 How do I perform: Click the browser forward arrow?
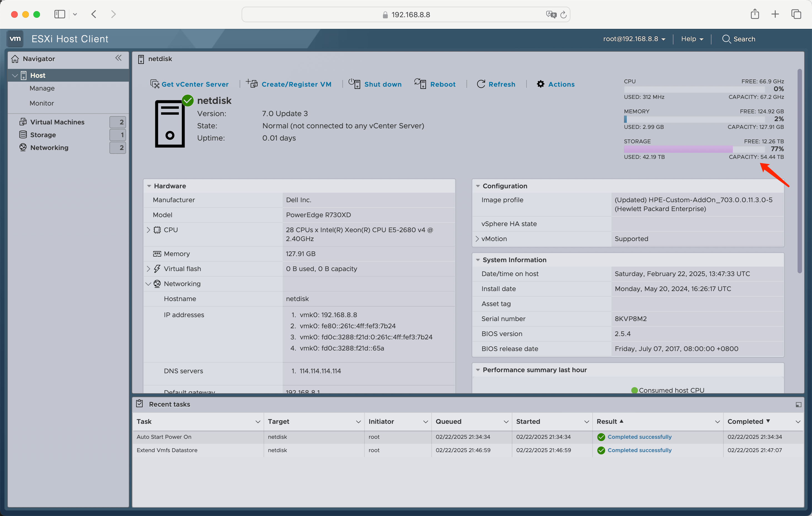pyautogui.click(x=113, y=14)
